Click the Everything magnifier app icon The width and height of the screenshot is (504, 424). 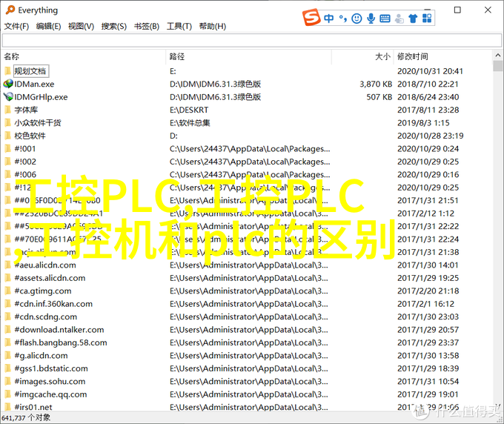tap(10, 10)
